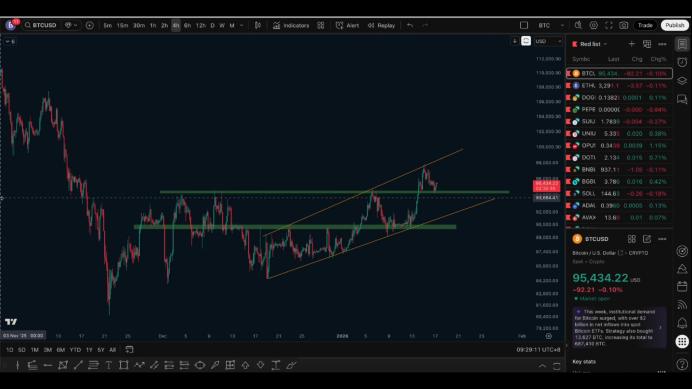Open the watchlist more options menu

click(x=662, y=44)
